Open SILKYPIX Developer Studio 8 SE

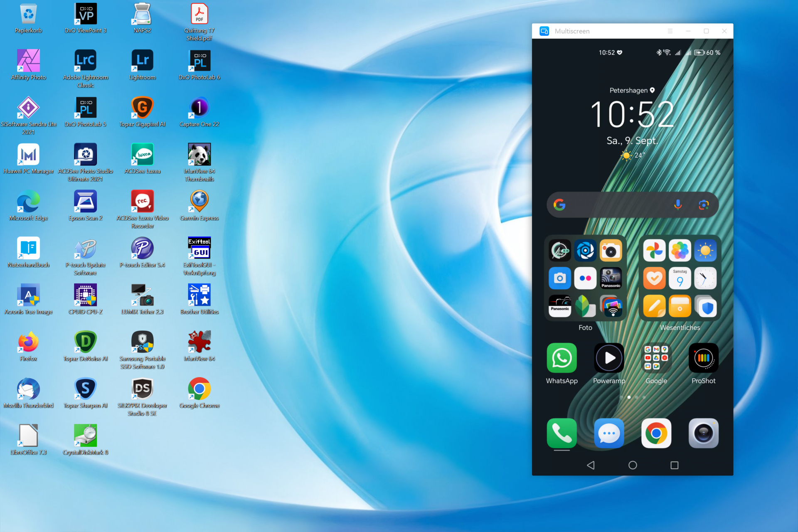click(142, 389)
